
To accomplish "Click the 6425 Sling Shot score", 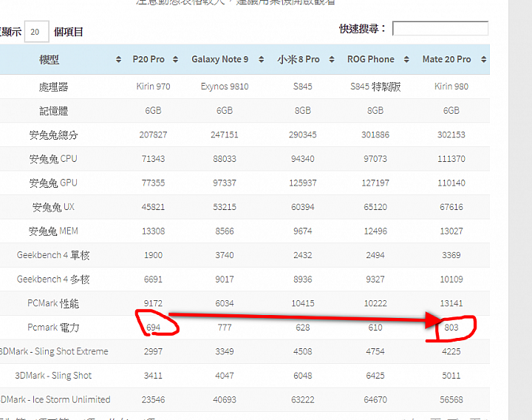I will tap(375, 376).
